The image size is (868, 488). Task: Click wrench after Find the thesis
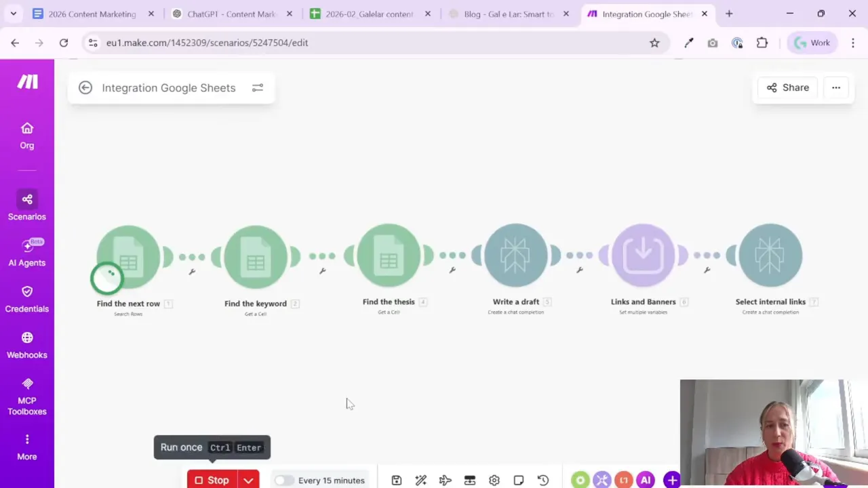point(452,270)
